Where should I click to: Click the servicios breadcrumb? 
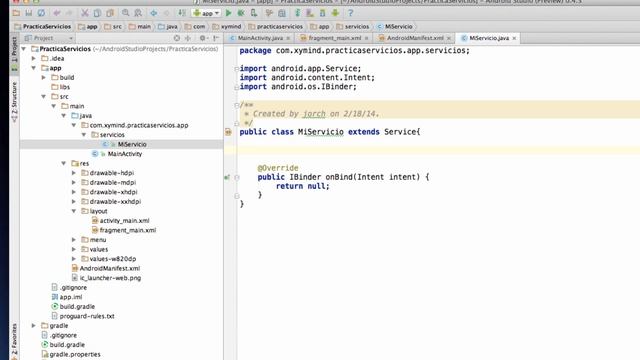[352, 26]
